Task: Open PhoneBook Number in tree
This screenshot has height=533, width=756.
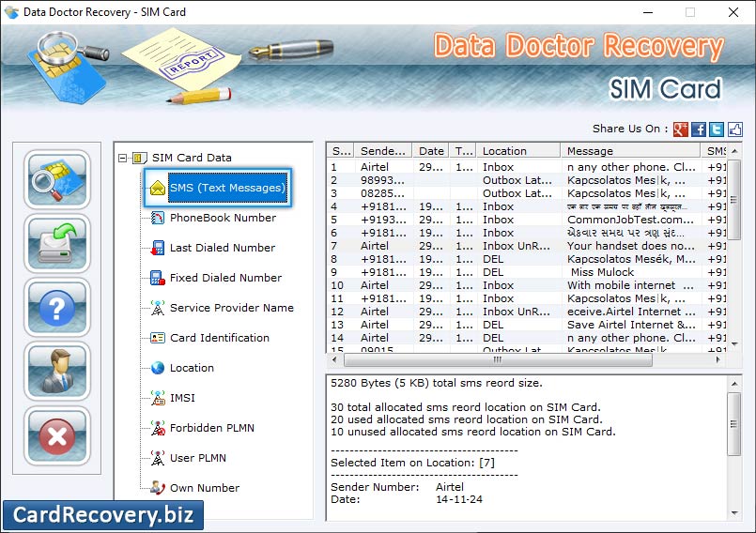Action: (x=223, y=218)
